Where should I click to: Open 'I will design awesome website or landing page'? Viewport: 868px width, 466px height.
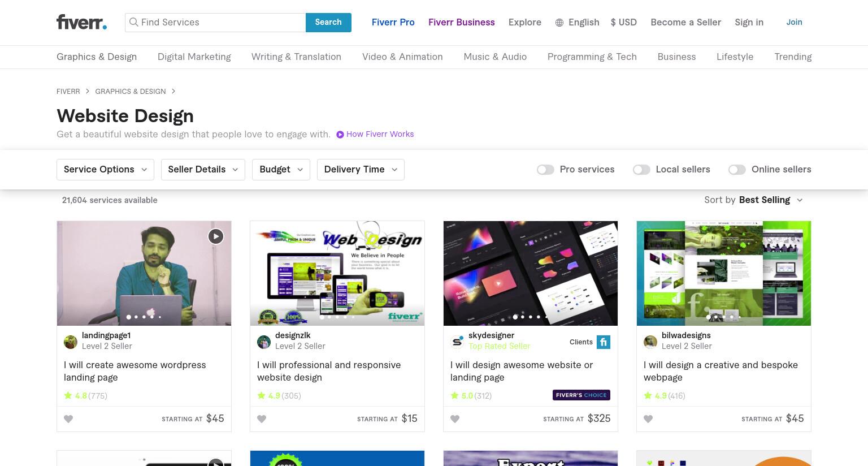tap(522, 371)
